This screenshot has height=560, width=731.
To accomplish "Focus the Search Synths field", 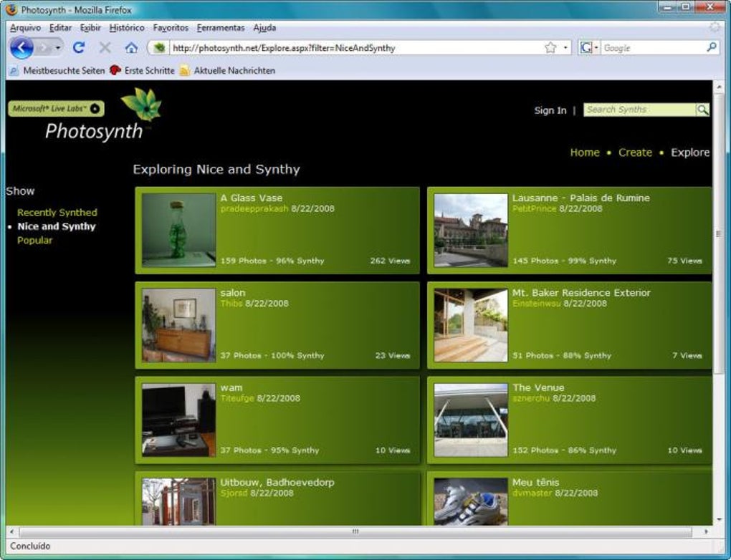I will (639, 110).
